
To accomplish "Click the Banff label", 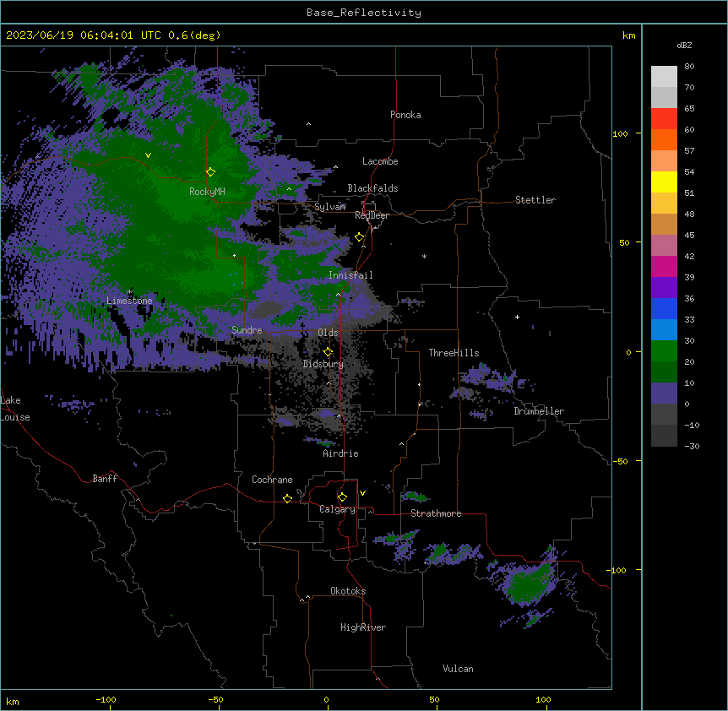I will click(105, 479).
